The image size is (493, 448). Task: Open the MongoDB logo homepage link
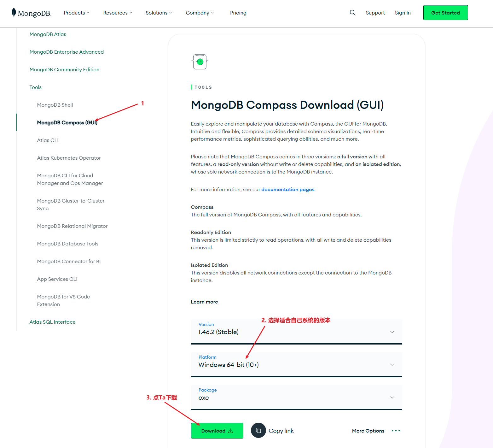point(31,13)
